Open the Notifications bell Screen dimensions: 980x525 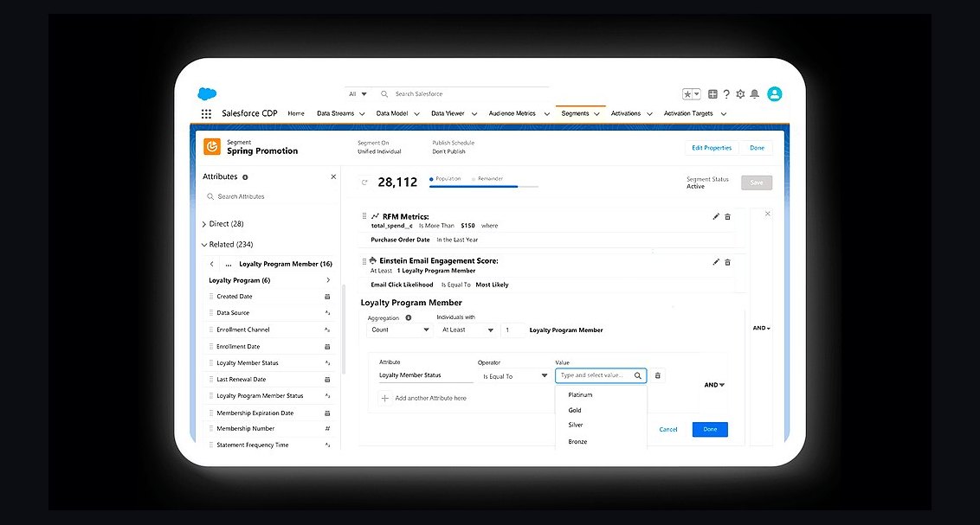coord(754,94)
